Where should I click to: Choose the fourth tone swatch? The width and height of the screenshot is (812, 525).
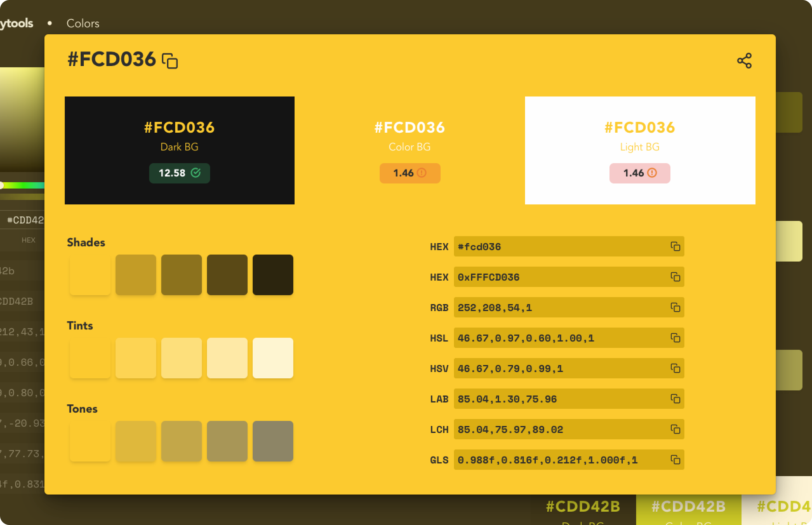pos(227,441)
